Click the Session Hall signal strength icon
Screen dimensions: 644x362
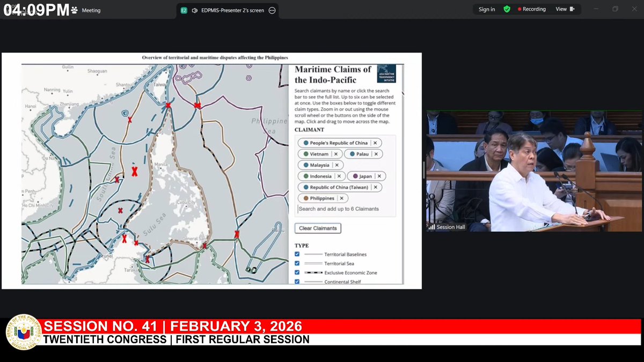pyautogui.click(x=431, y=227)
